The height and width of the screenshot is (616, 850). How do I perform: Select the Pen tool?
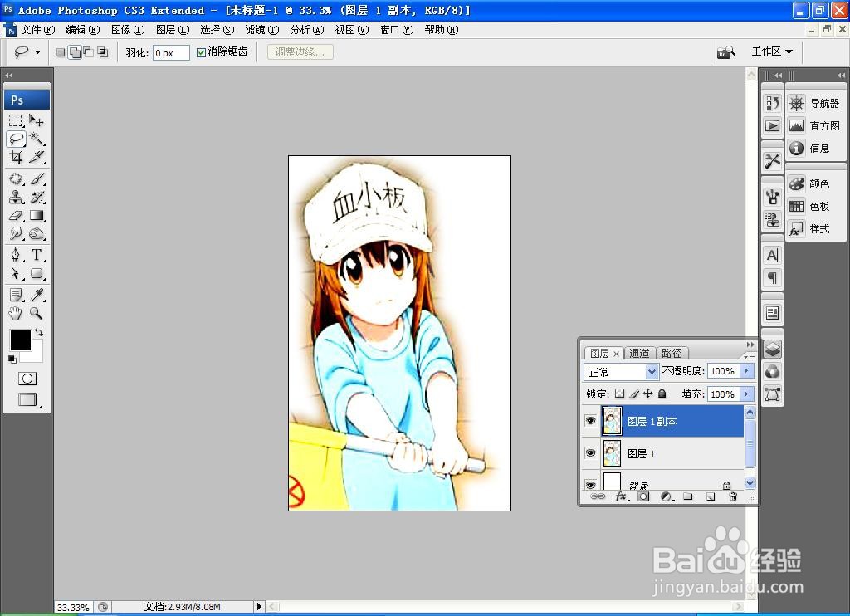click(x=16, y=255)
